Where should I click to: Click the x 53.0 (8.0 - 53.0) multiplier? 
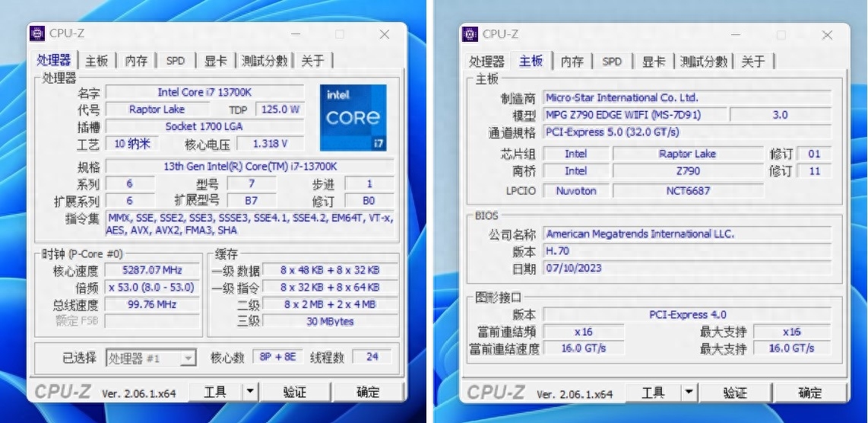pos(152,287)
